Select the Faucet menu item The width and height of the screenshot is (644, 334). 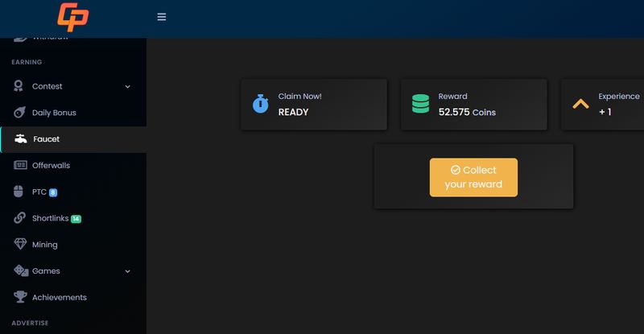tap(73, 139)
